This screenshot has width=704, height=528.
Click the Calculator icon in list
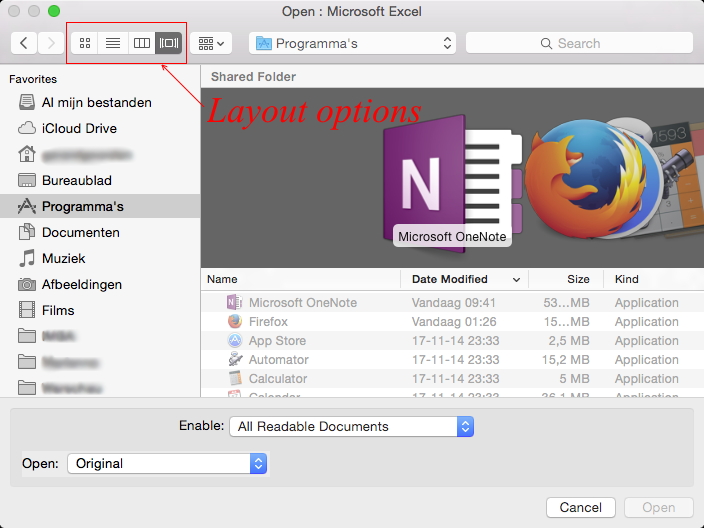pos(234,378)
